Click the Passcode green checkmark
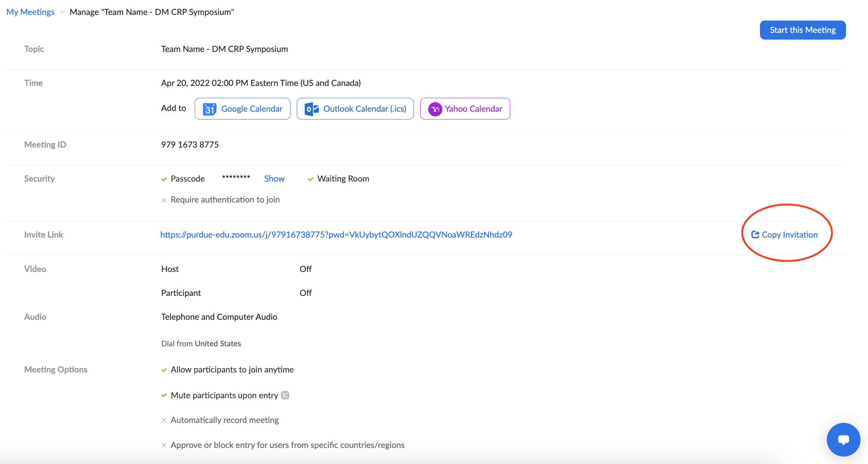Screen dimensions: 868x464 (164, 179)
